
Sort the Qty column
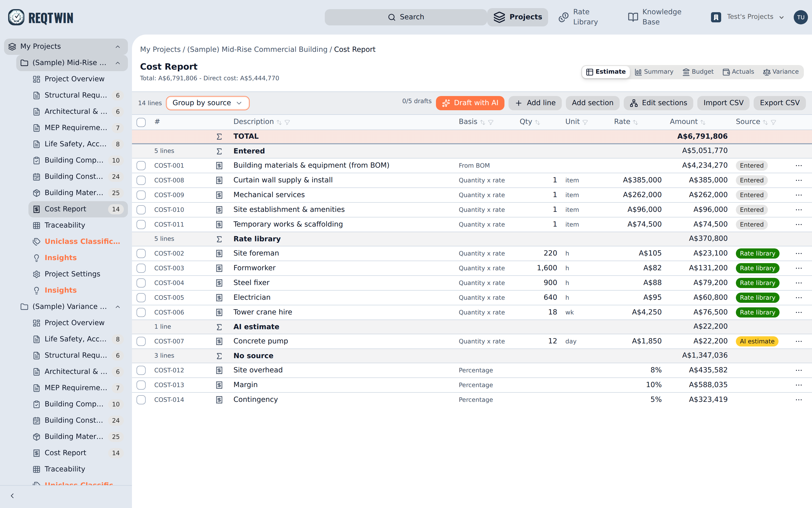click(x=537, y=122)
